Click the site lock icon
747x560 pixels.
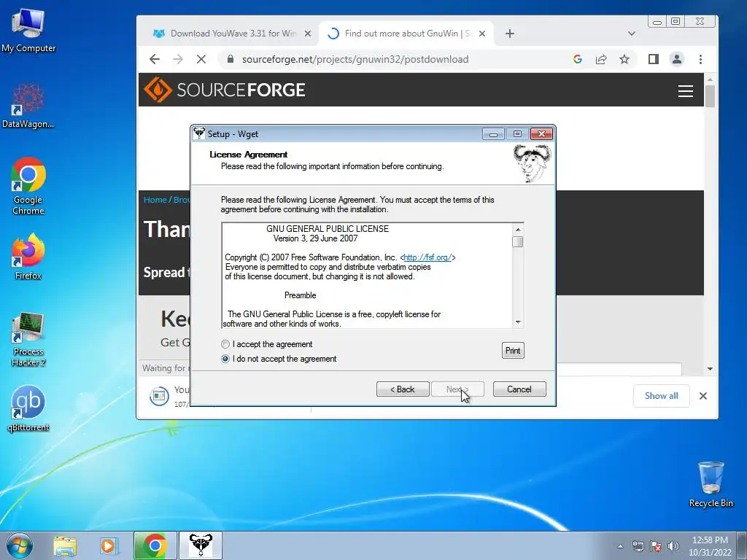(231, 59)
